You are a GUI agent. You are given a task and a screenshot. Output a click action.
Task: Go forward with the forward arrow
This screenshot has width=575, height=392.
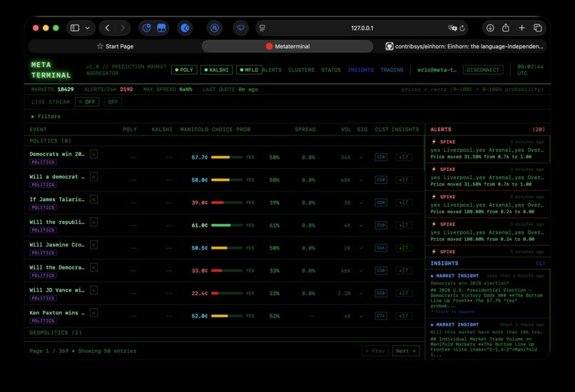(x=123, y=28)
